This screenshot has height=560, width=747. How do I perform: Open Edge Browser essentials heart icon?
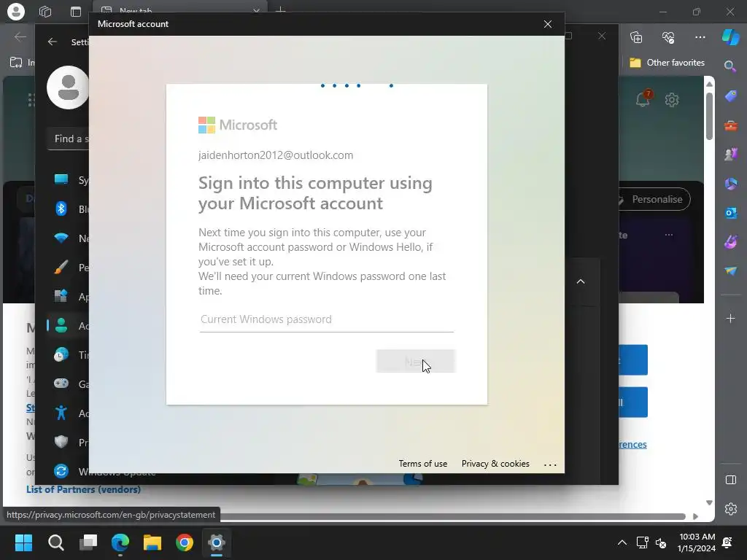coord(668,37)
